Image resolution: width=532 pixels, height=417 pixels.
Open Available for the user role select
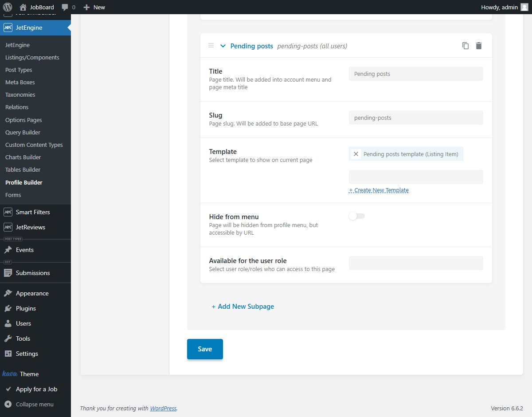coord(416,263)
